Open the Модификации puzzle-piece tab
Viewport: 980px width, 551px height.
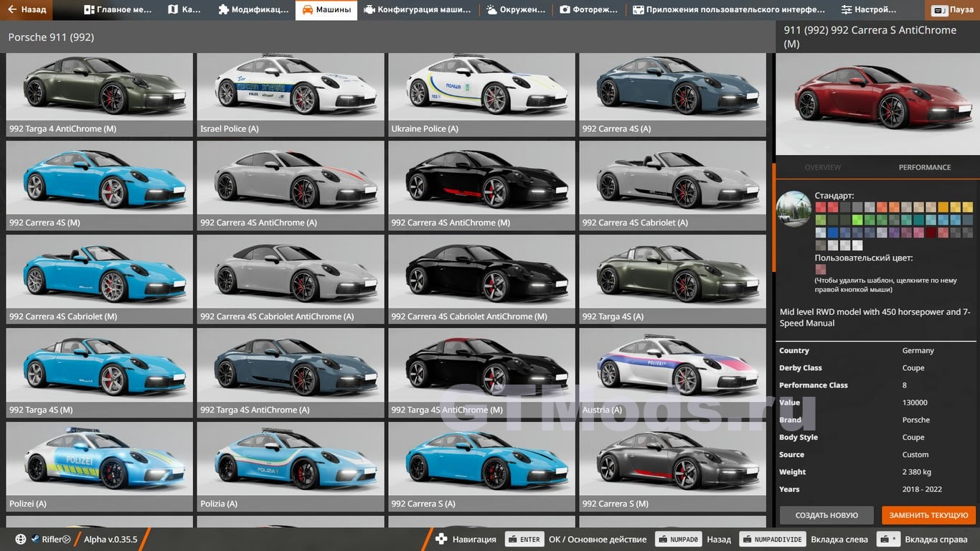coord(253,10)
